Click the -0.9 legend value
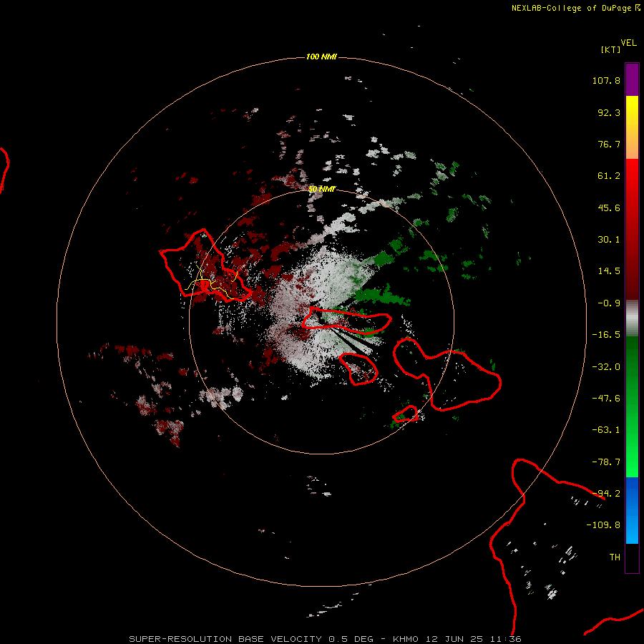This screenshot has width=644, height=644. tap(609, 303)
